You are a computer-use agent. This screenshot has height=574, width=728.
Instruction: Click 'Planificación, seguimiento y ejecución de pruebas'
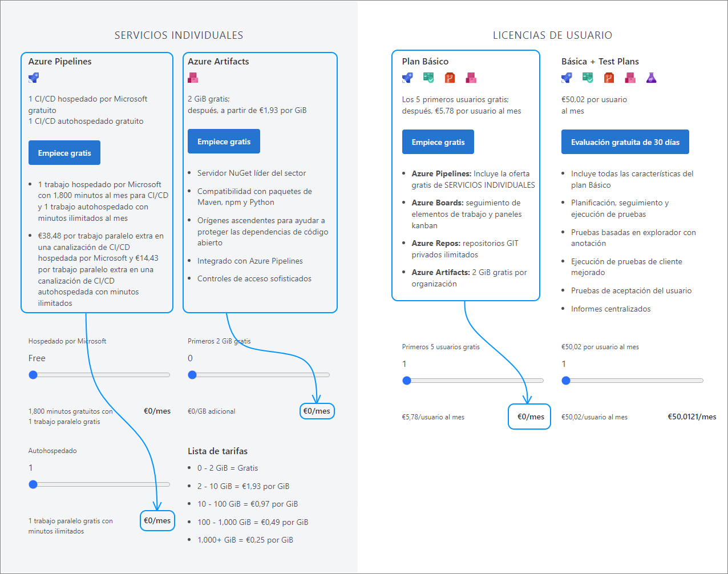620,208
